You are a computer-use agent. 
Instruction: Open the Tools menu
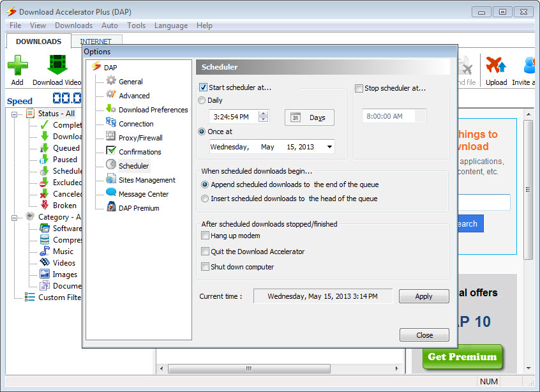(136, 26)
